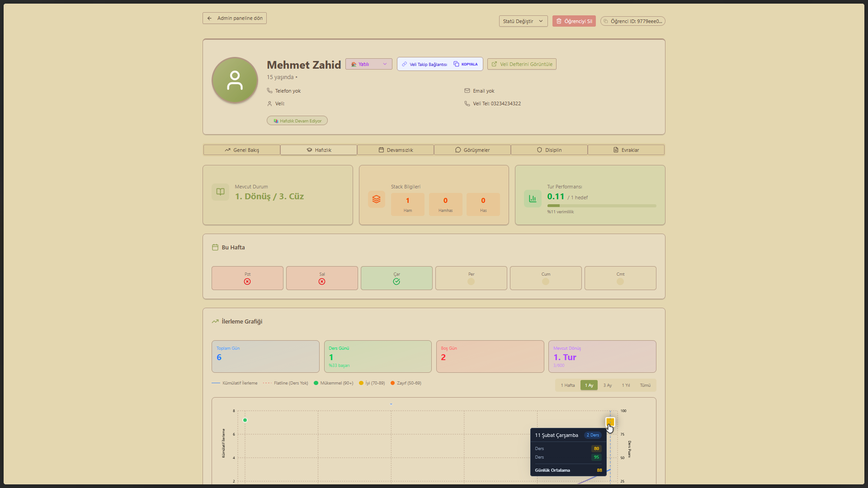
Task: Select the 1 Yıl range option
Action: pyautogui.click(x=626, y=385)
